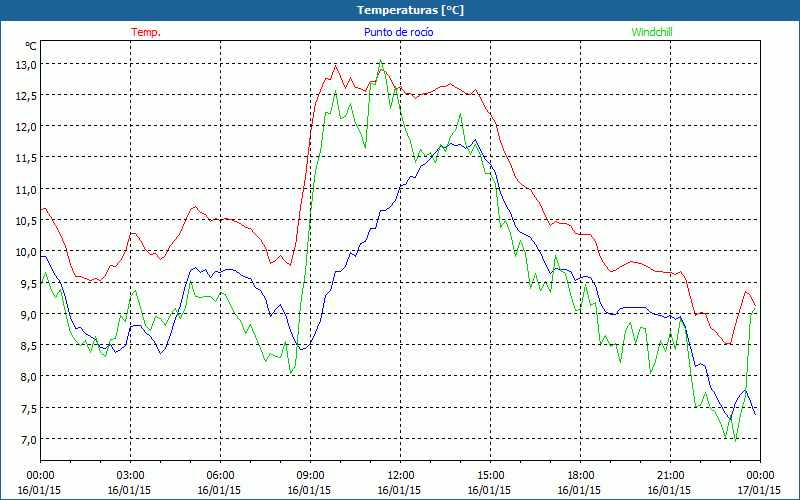Click the 8,0 y-axis value
The height and width of the screenshot is (500, 800).
click(30, 377)
